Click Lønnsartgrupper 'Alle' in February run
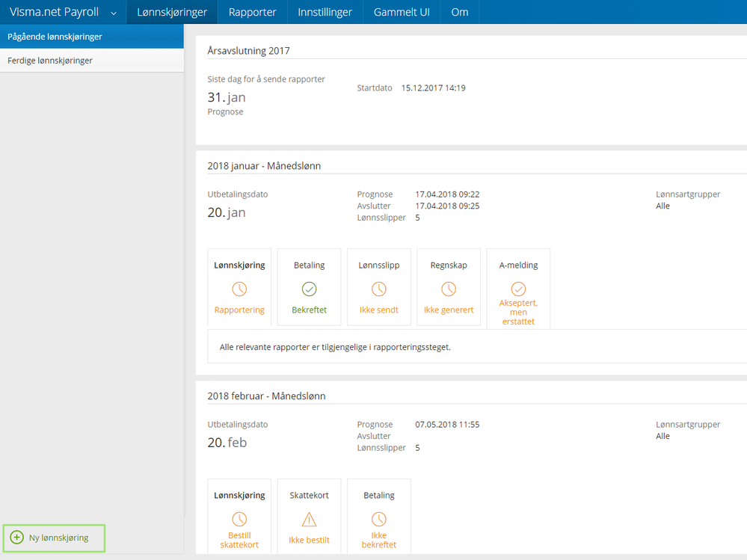747x560 pixels. pos(663,436)
